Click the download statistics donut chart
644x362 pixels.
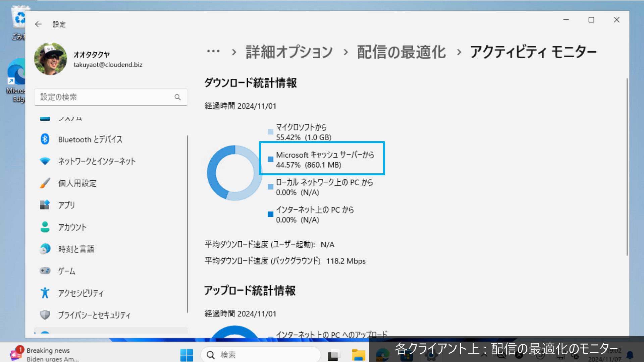[x=235, y=173]
